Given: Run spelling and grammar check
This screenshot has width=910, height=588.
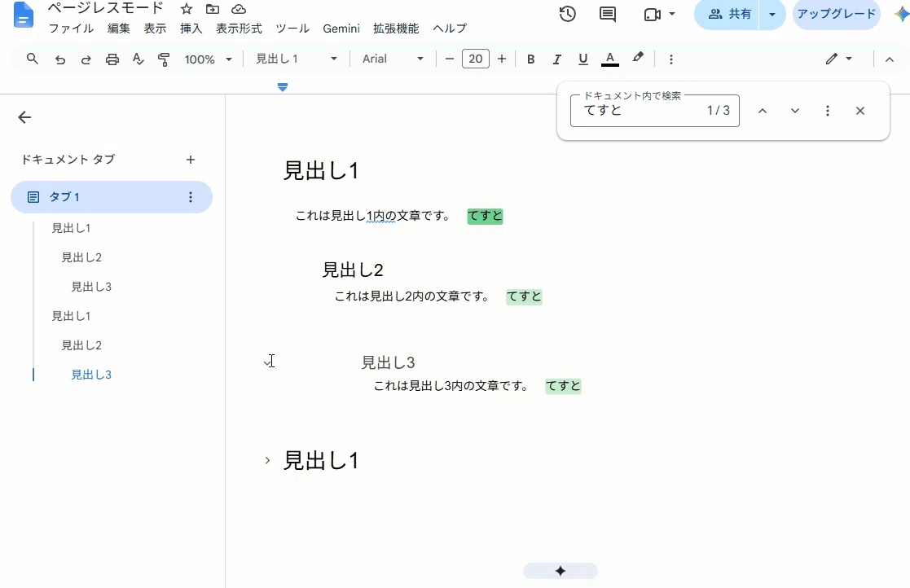Looking at the screenshot, I should (138, 59).
